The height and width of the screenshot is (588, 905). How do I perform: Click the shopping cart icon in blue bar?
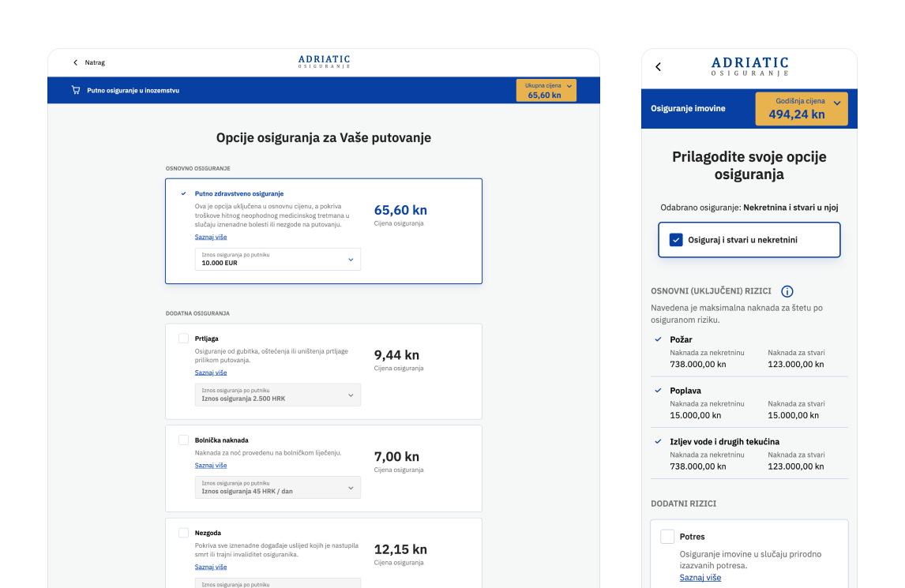[x=76, y=90]
